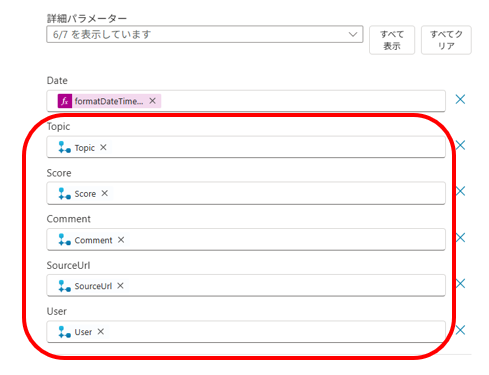Click the Topic field label
Image resolution: width=489 pixels, height=375 pixels.
coord(58,127)
